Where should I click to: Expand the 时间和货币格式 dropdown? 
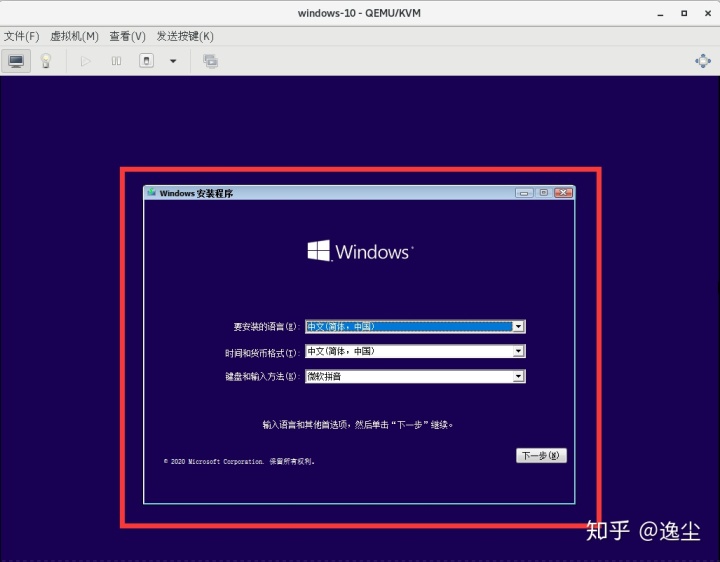(518, 351)
